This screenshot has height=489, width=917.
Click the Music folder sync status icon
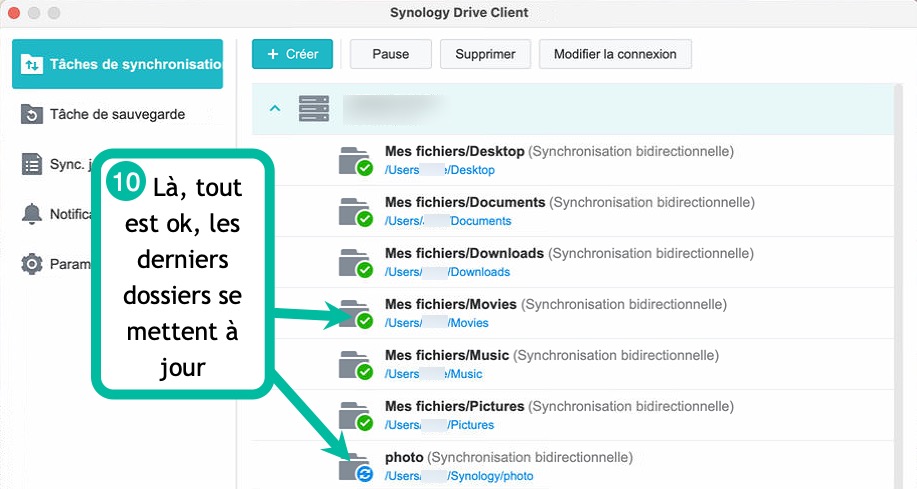(x=355, y=365)
